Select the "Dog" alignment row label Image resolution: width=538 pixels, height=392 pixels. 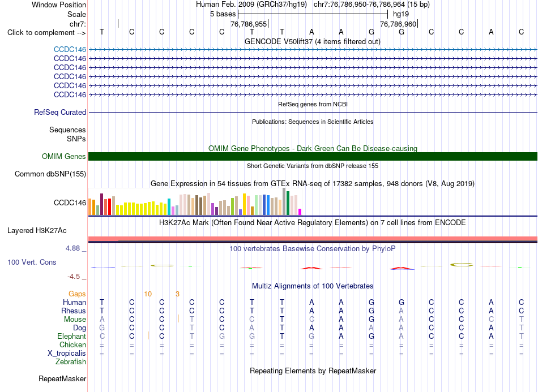(x=79, y=328)
